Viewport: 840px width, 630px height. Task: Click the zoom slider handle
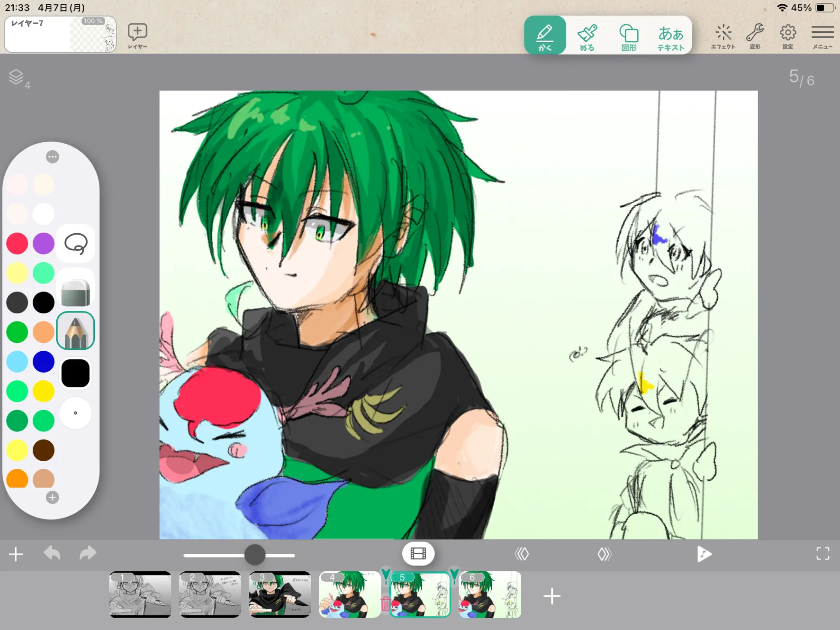pos(255,555)
